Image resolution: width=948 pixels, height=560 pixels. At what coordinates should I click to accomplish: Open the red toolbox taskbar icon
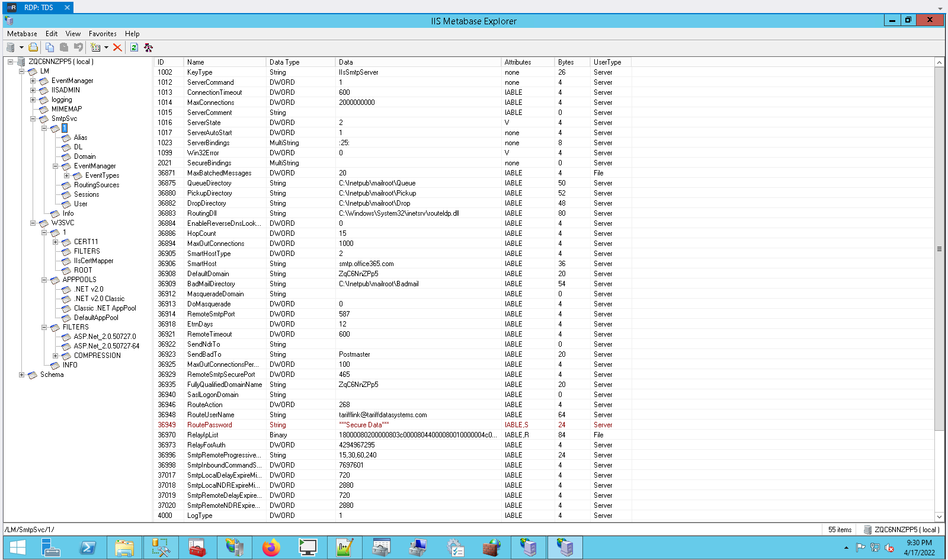pyautogui.click(x=197, y=548)
